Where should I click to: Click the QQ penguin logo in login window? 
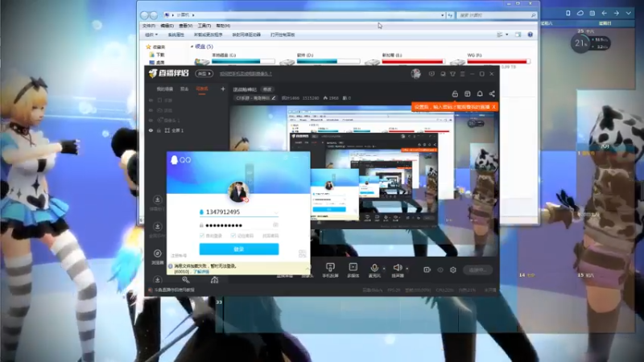pos(174,159)
